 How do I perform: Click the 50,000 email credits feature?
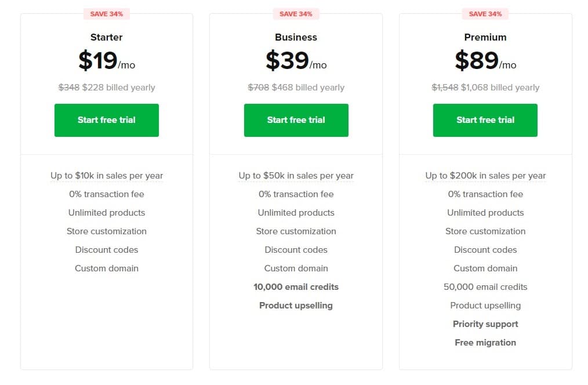click(x=485, y=286)
